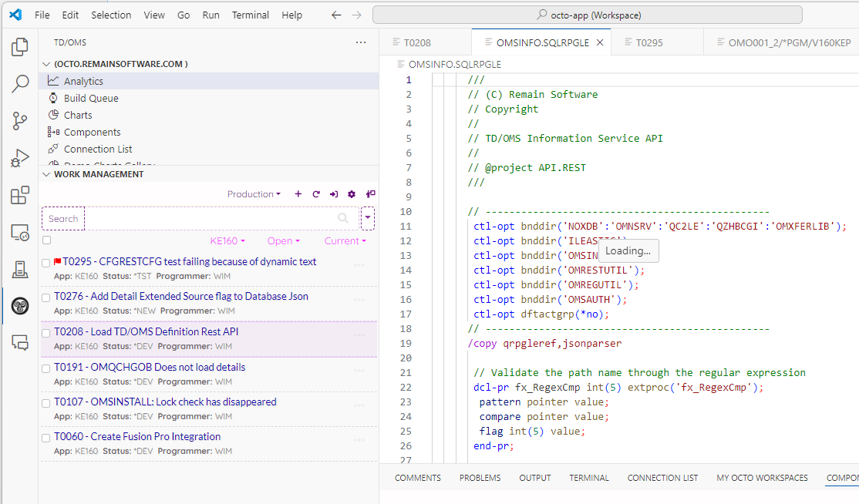This screenshot has width=859, height=504.
Task: Open the Terminal menu
Action: click(x=251, y=15)
